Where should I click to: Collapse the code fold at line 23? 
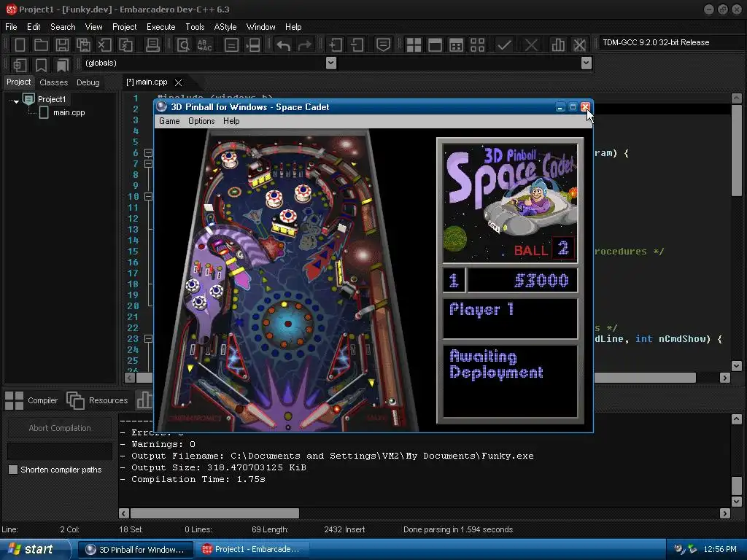pyautogui.click(x=149, y=338)
